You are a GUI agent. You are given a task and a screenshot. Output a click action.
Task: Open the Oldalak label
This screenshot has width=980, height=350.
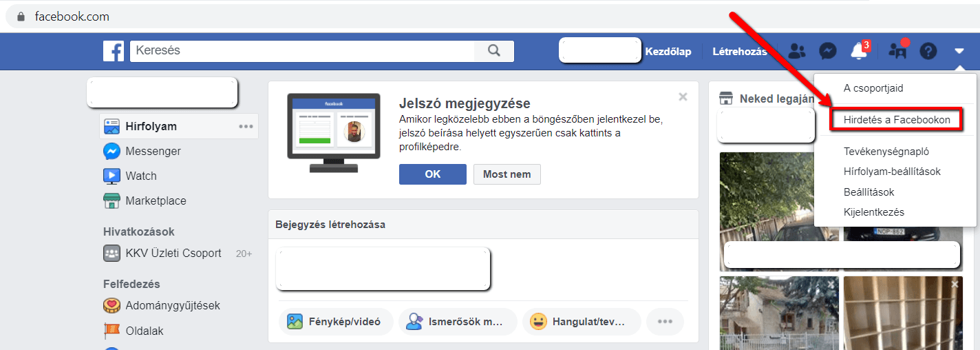coord(145,331)
